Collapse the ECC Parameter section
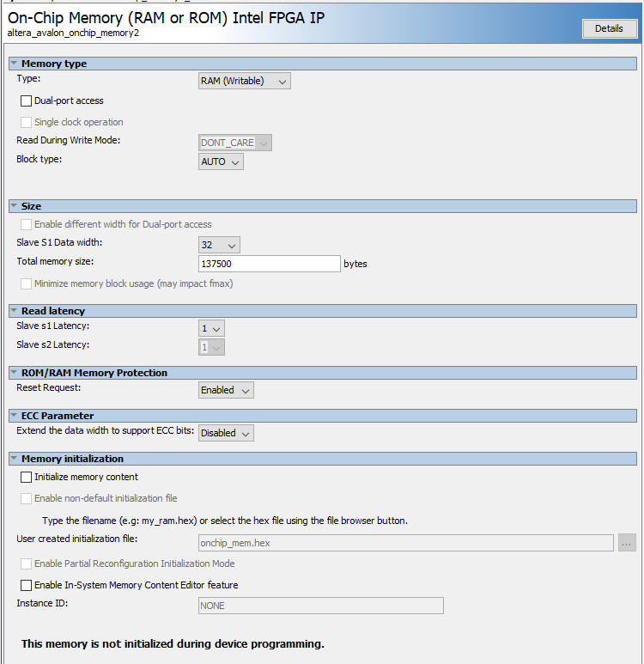 pyautogui.click(x=14, y=416)
